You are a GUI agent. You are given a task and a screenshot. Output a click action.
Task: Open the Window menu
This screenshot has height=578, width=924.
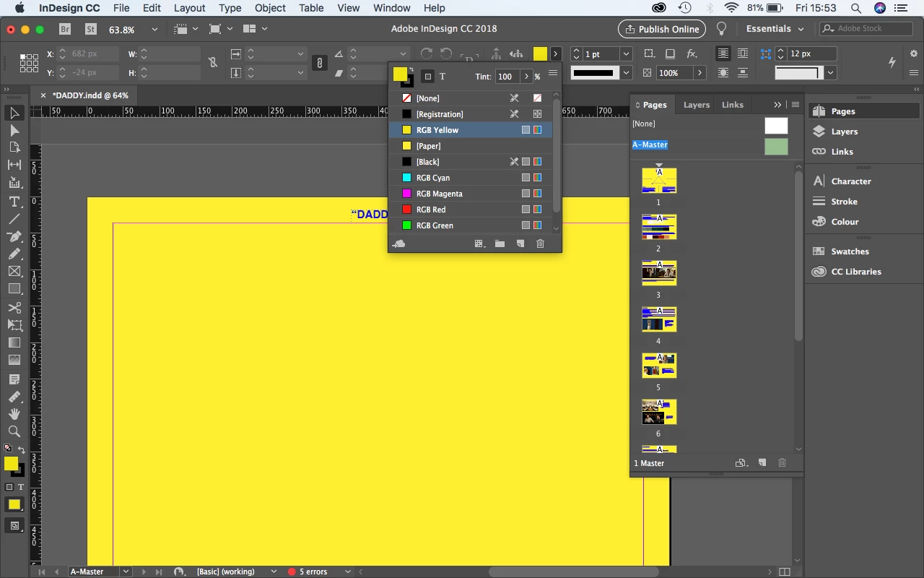pos(392,8)
